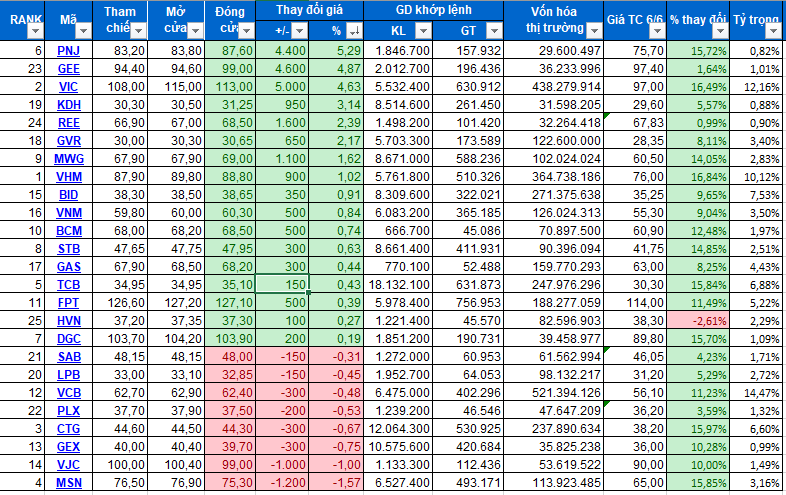
Task: Select the 104,20 opening price cell
Action: click(176, 339)
